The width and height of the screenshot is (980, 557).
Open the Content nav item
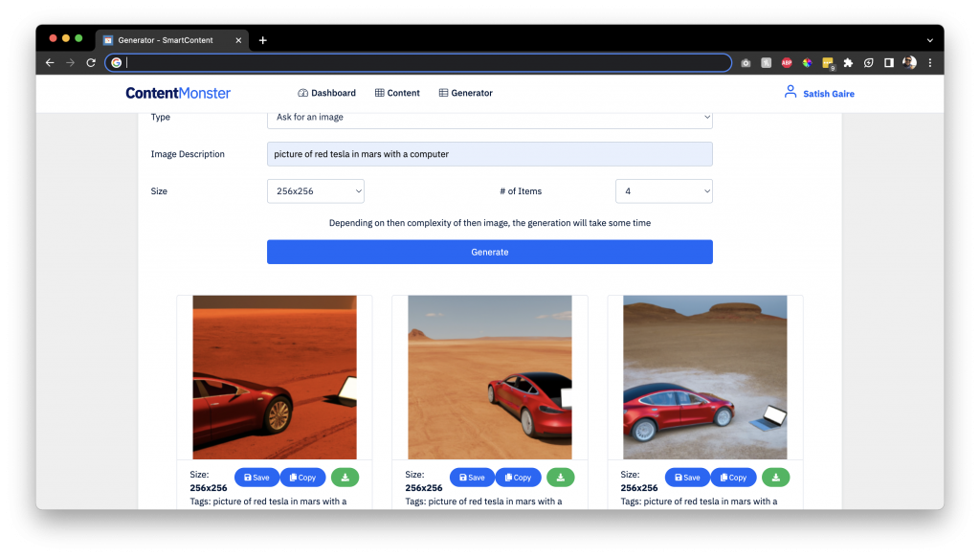397,93
